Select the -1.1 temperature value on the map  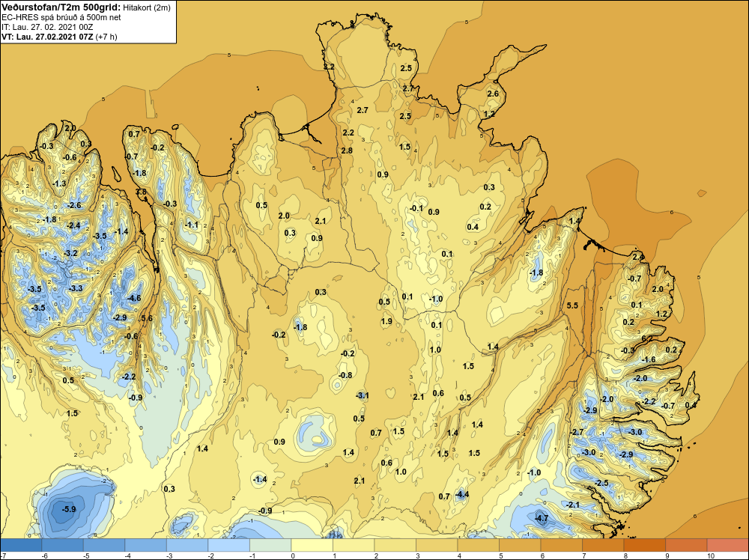[x=192, y=225]
